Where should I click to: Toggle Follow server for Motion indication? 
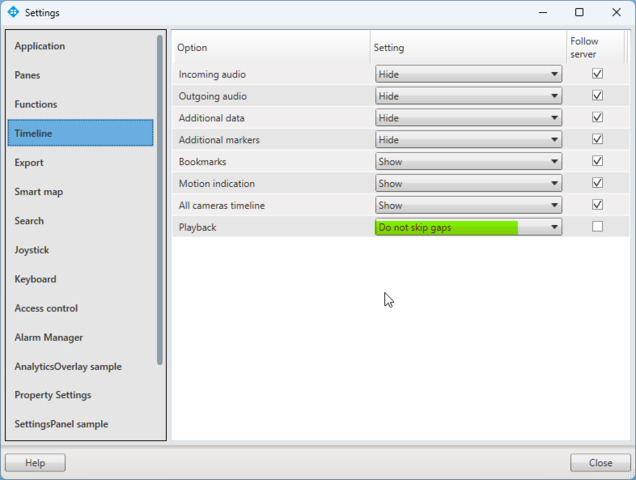click(597, 183)
